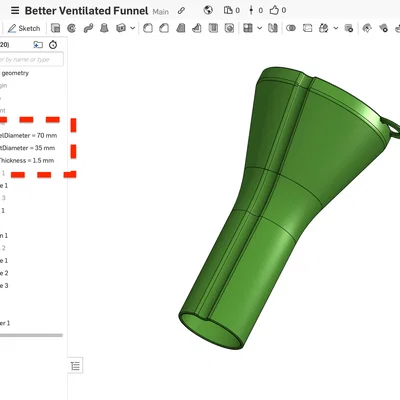The height and width of the screenshot is (400, 400).
Task: Click the filter by name or type field
Action: (x=31, y=60)
